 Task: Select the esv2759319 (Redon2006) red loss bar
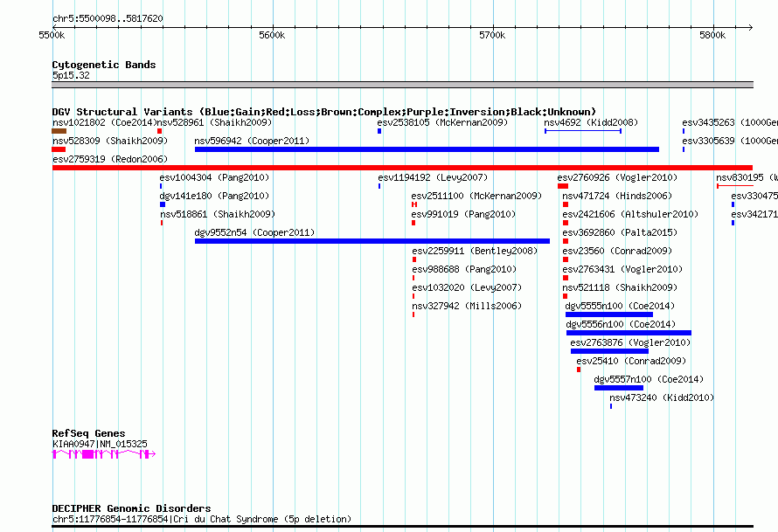(402, 168)
